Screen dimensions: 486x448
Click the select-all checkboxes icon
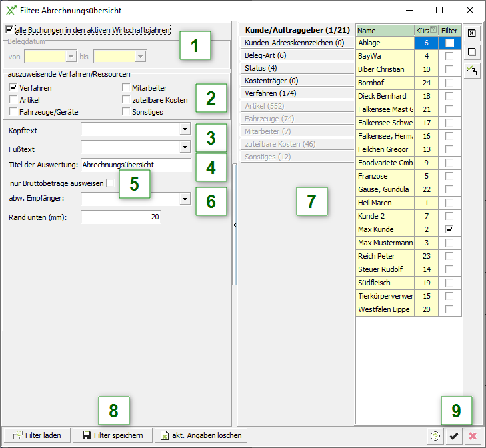click(471, 33)
